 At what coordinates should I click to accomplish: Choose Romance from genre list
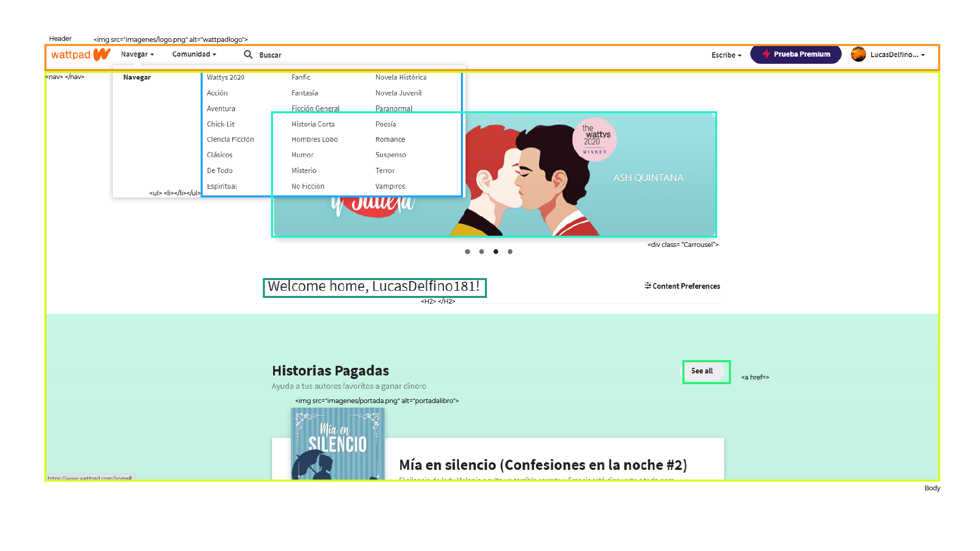click(x=390, y=139)
